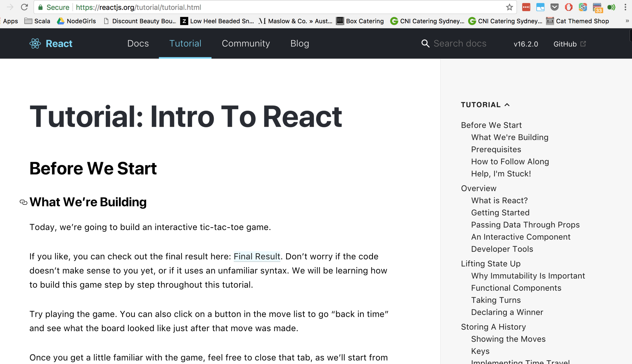Click the React atom logo

tap(35, 44)
